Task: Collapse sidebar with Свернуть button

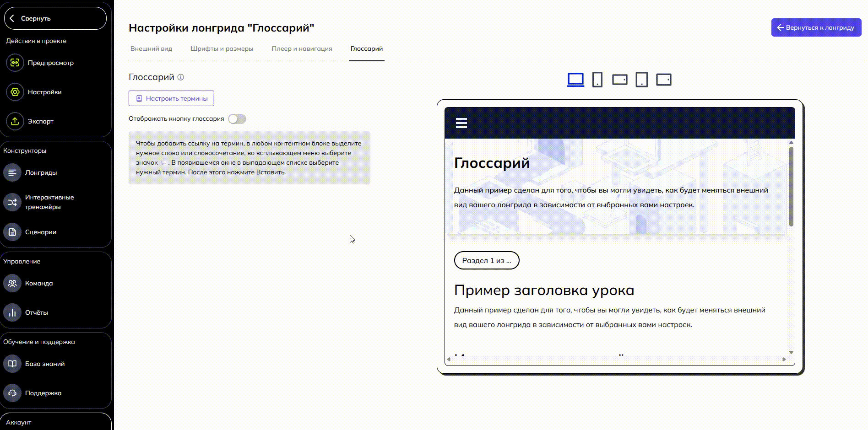Action: tap(55, 18)
